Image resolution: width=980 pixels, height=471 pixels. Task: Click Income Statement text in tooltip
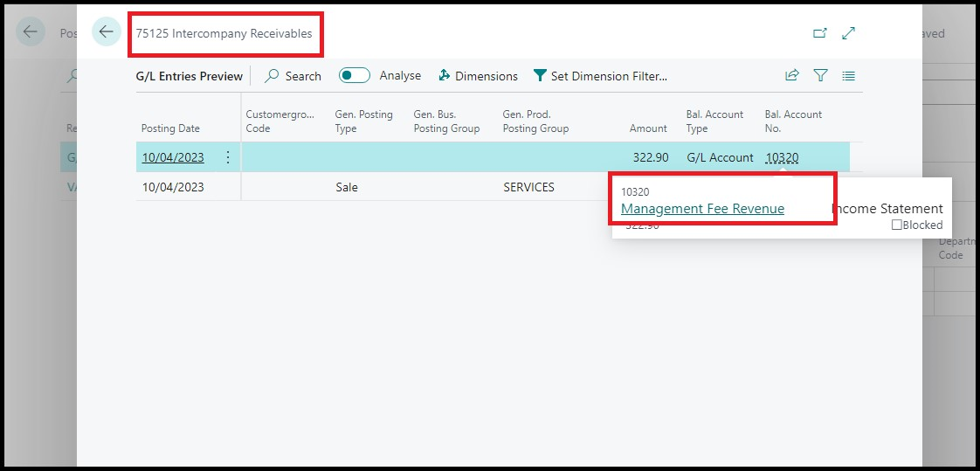click(x=887, y=209)
